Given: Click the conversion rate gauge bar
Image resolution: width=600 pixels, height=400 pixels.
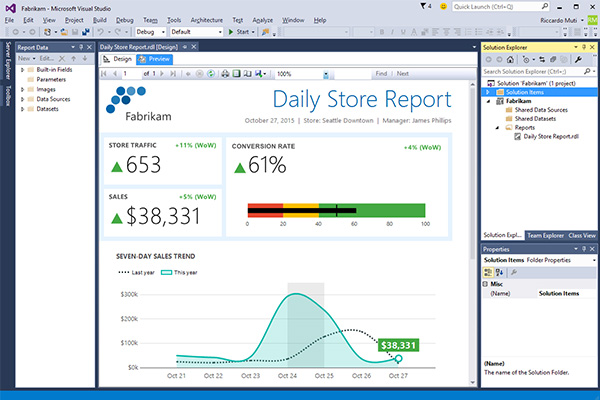Looking at the screenshot, I should pyautogui.click(x=336, y=210).
